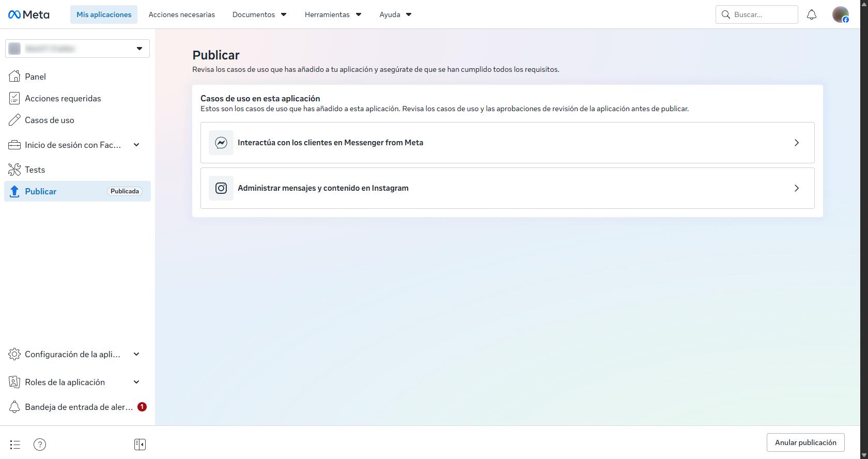Screen dimensions: 868x459
Task: Click the Meta logo
Action: click(x=29, y=14)
